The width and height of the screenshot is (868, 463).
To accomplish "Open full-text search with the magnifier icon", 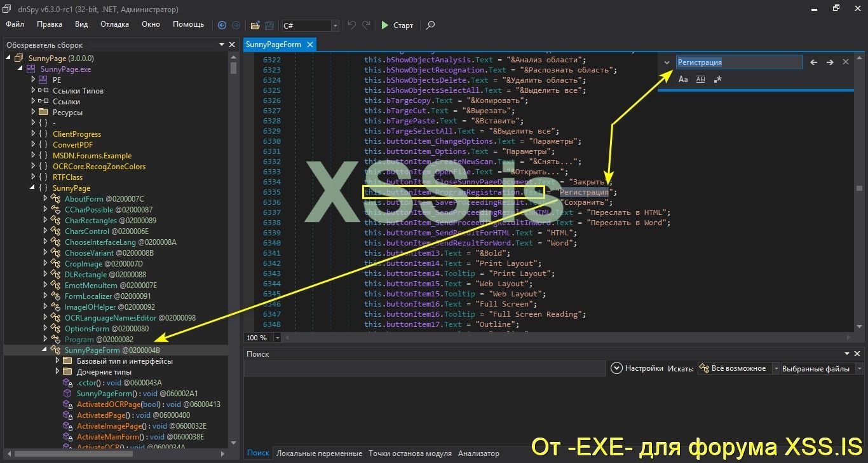I will coord(430,25).
